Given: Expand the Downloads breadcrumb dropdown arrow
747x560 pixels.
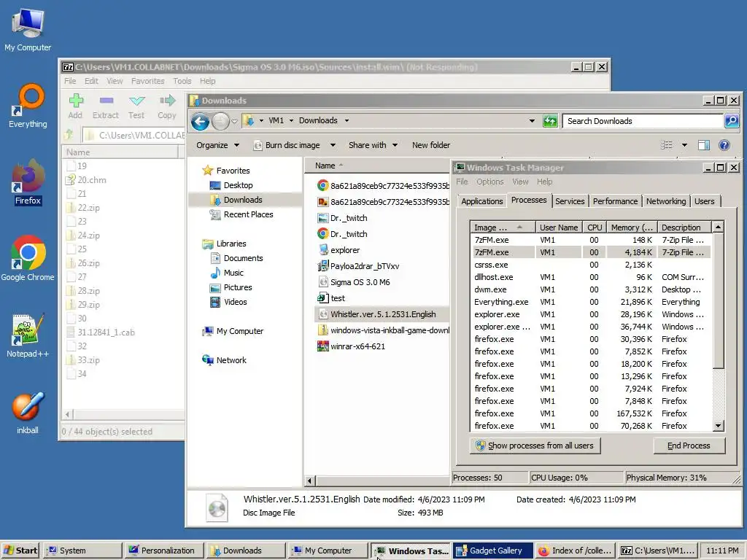Looking at the screenshot, I should pos(347,120).
